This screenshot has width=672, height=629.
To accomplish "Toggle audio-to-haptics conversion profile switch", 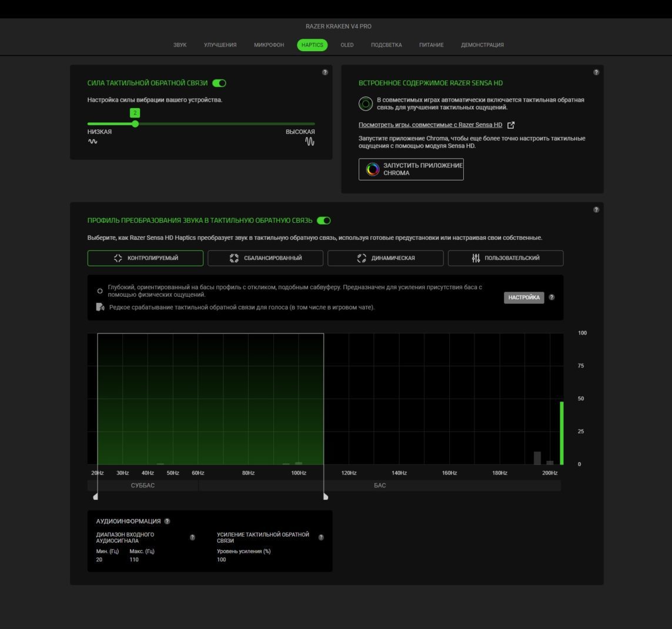I will point(324,220).
